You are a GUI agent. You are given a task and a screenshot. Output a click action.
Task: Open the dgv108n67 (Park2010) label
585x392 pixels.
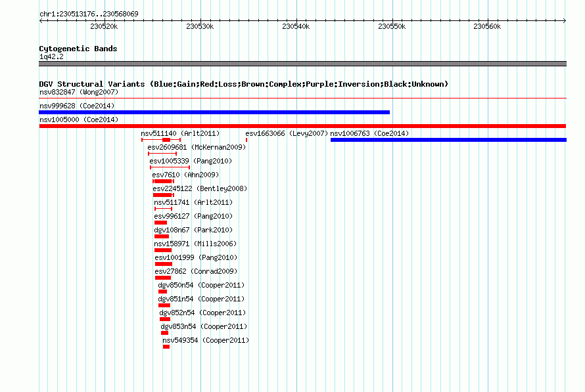coord(193,230)
